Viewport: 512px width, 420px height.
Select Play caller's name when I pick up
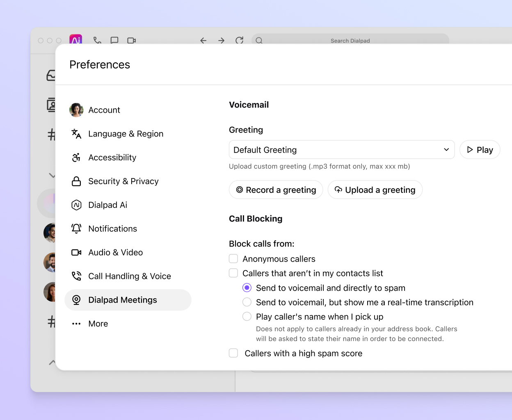pos(247,316)
